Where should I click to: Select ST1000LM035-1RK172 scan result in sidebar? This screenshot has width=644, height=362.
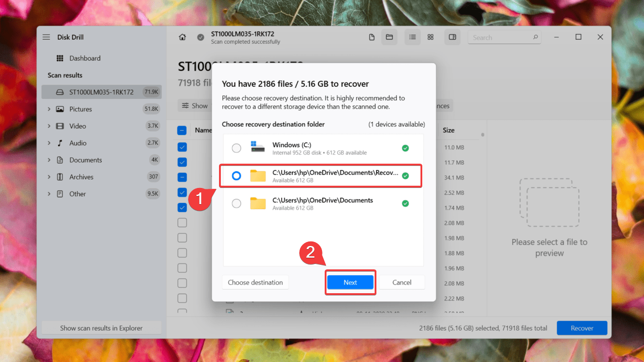[x=102, y=92]
